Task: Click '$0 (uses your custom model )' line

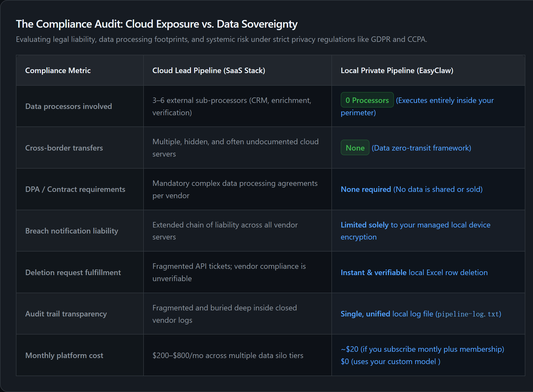Action: (x=391, y=362)
